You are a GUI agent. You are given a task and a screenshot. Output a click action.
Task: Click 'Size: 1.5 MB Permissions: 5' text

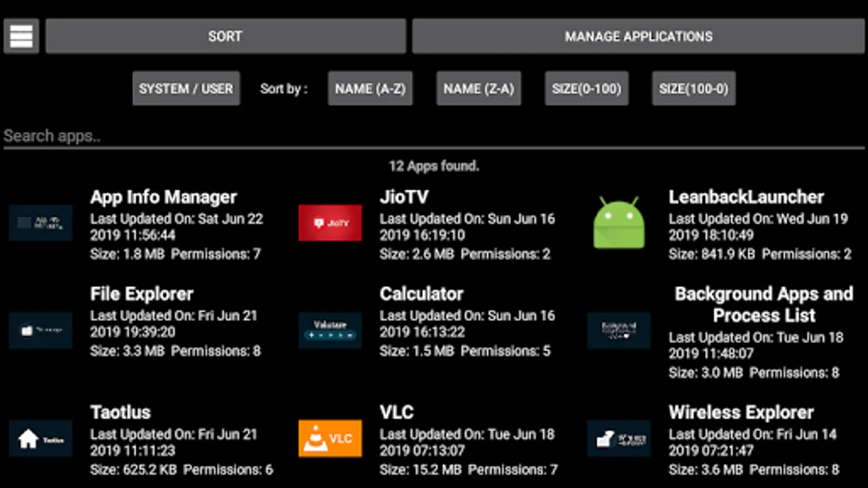[465, 351]
